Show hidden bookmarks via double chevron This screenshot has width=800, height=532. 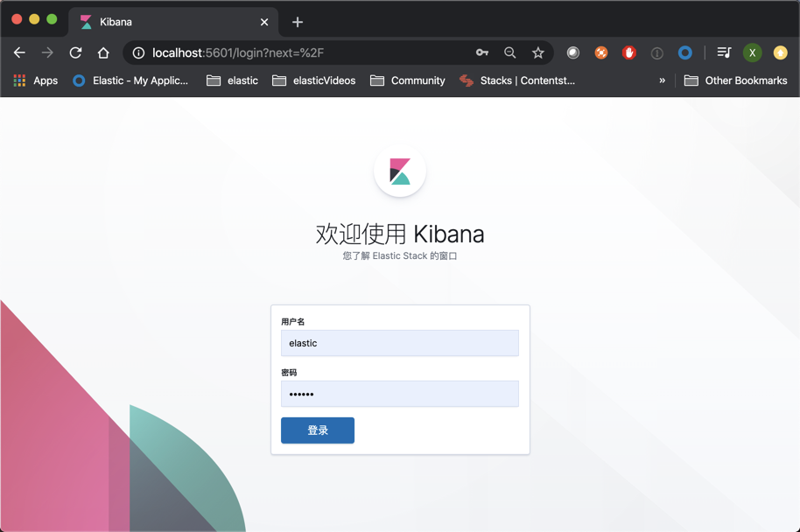point(662,80)
